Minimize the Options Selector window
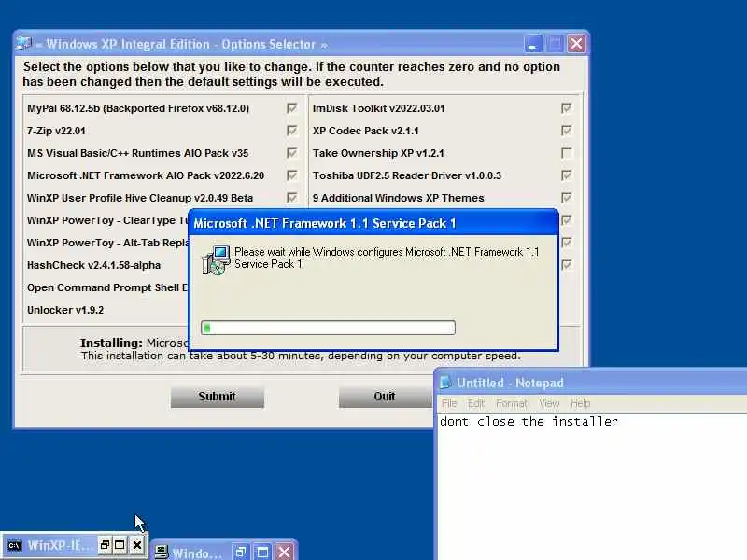This screenshot has height=560, width=747. click(x=532, y=44)
